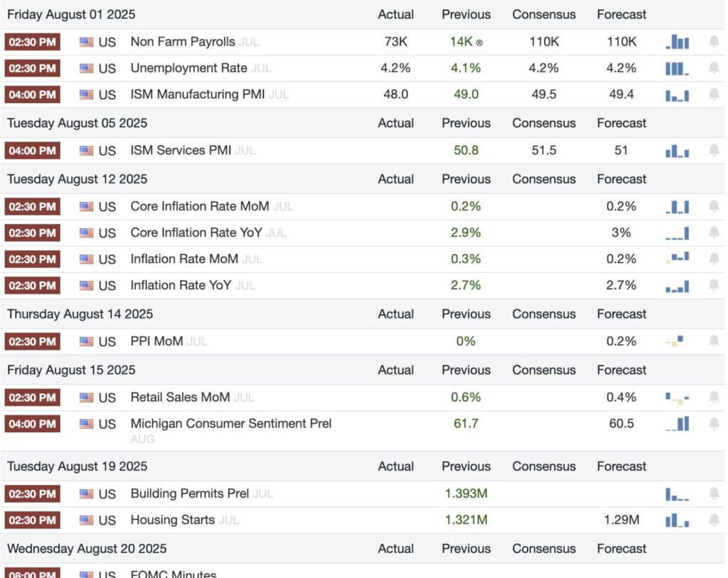The width and height of the screenshot is (728, 578).
Task: Open the ISM Services PMI event link
Action: point(181,150)
